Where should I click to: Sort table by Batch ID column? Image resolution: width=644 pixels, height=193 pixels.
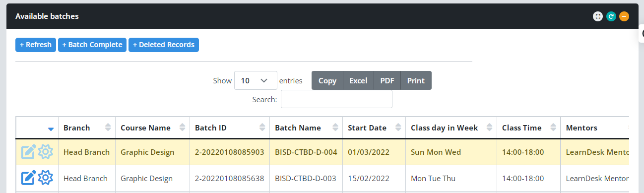pos(230,128)
